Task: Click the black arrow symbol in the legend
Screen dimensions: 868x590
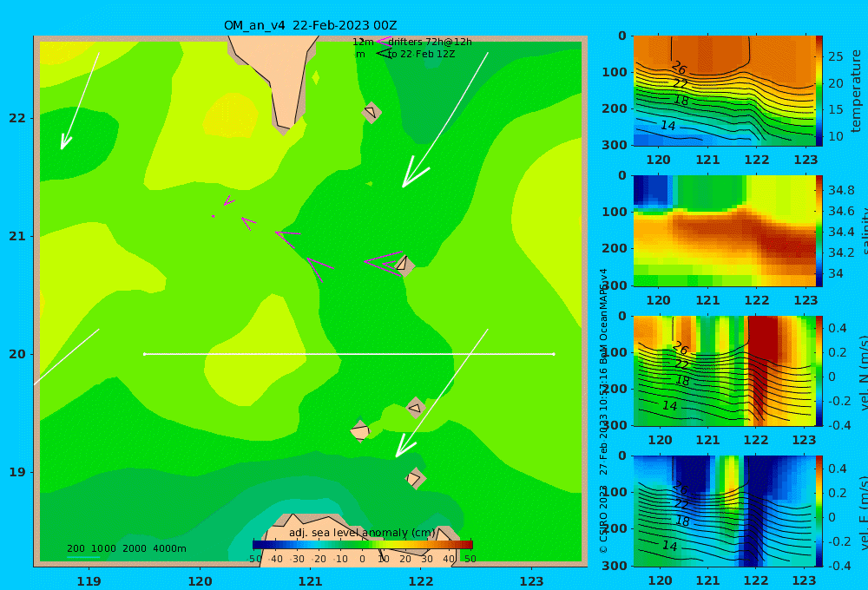Action: point(384,53)
